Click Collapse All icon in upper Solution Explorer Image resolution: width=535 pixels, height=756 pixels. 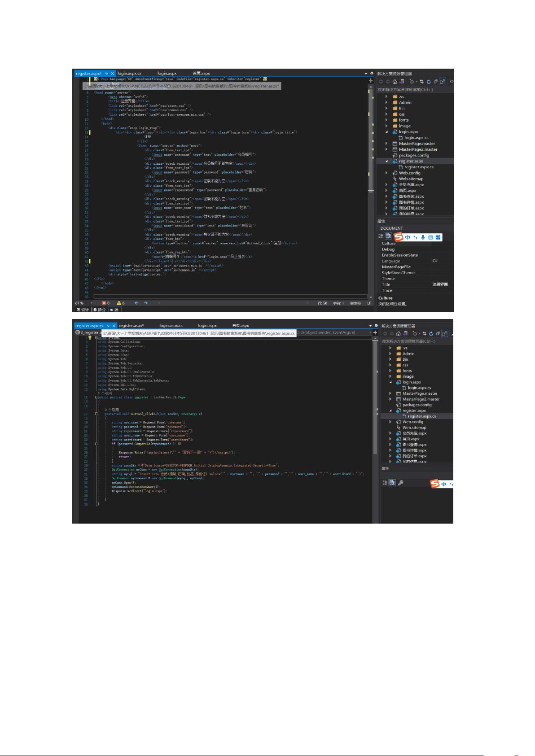(x=435, y=82)
